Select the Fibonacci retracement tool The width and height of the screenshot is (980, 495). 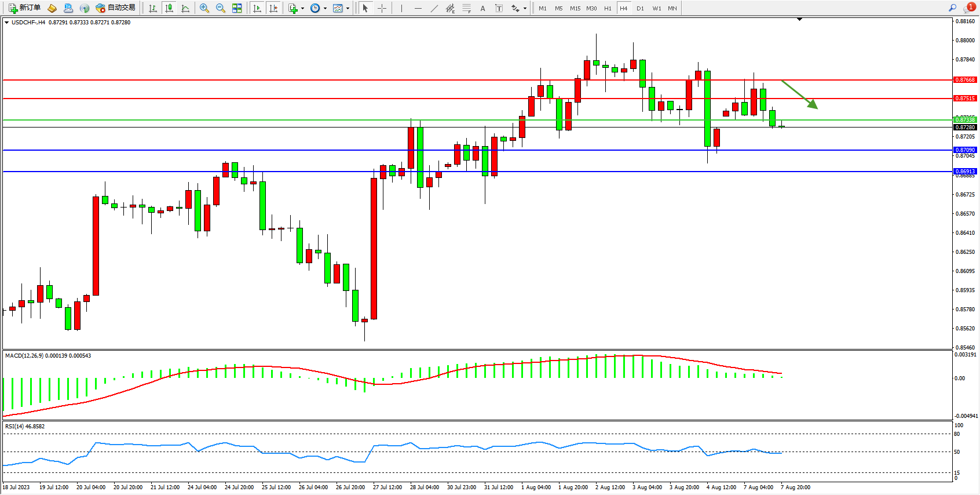(466, 8)
